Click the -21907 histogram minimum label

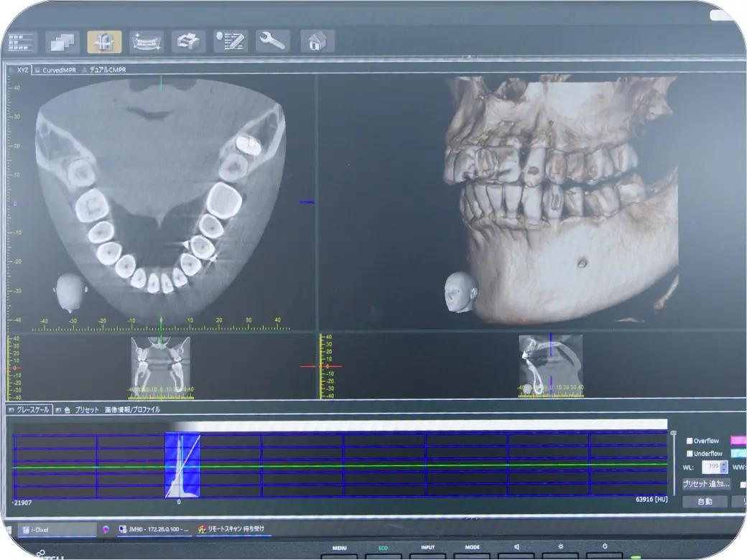point(22,503)
